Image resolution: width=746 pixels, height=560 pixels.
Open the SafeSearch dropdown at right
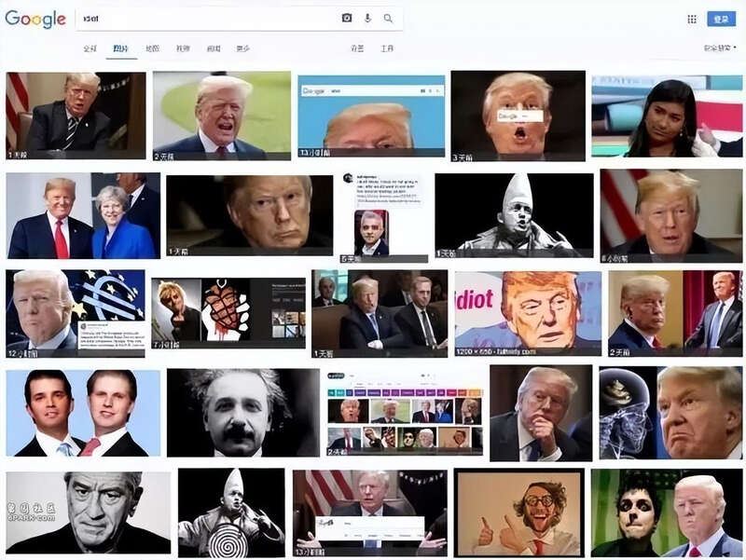pyautogui.click(x=720, y=48)
